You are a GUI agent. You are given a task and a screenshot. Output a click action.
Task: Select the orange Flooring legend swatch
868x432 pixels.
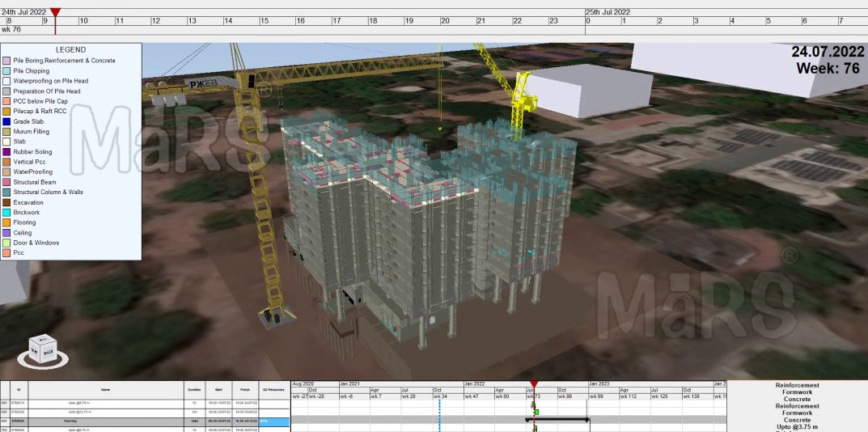click(6, 222)
